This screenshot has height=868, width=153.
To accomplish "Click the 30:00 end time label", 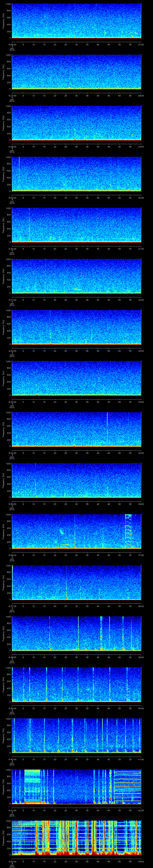I will click(141, 198).
